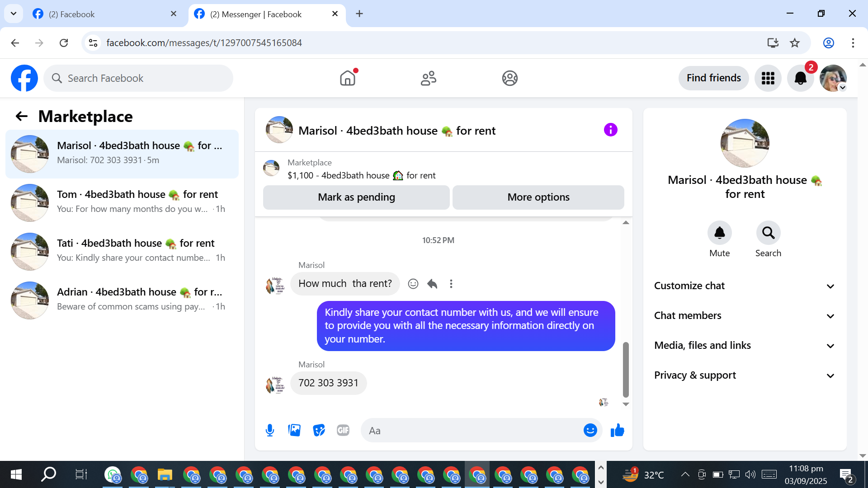The image size is (868, 488).
Task: Open the Windows notification center
Action: pyautogui.click(x=846, y=475)
